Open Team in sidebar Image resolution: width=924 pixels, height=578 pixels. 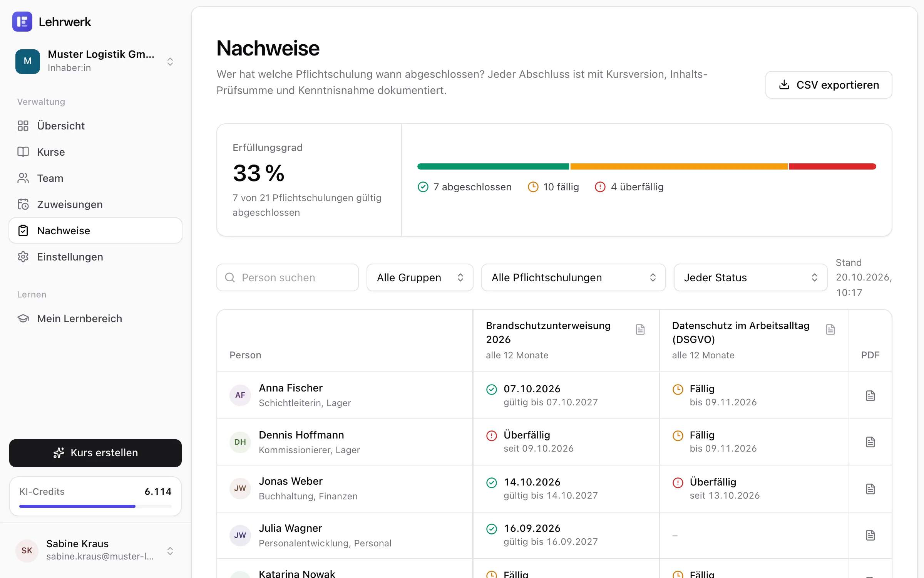click(95, 178)
